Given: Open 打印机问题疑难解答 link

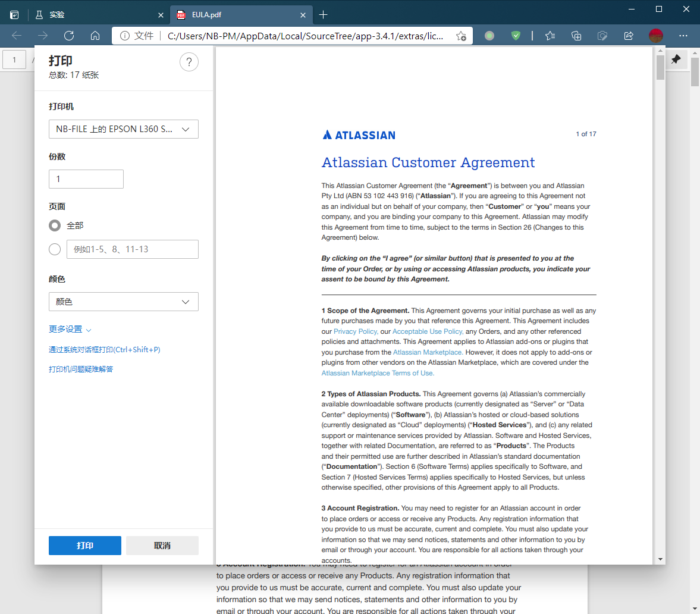Looking at the screenshot, I should [x=81, y=369].
